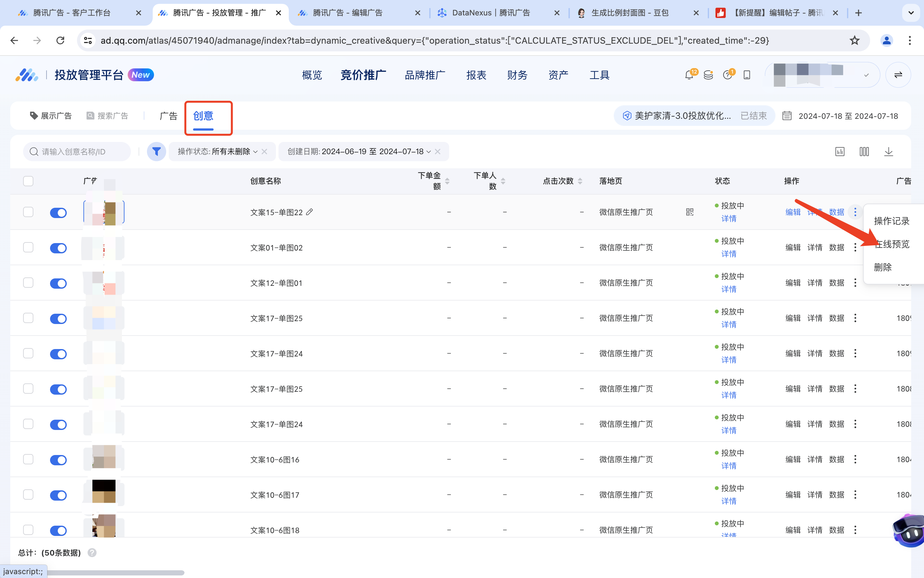Open the floating assistant robot icon
The height and width of the screenshot is (578, 924).
[x=909, y=530]
